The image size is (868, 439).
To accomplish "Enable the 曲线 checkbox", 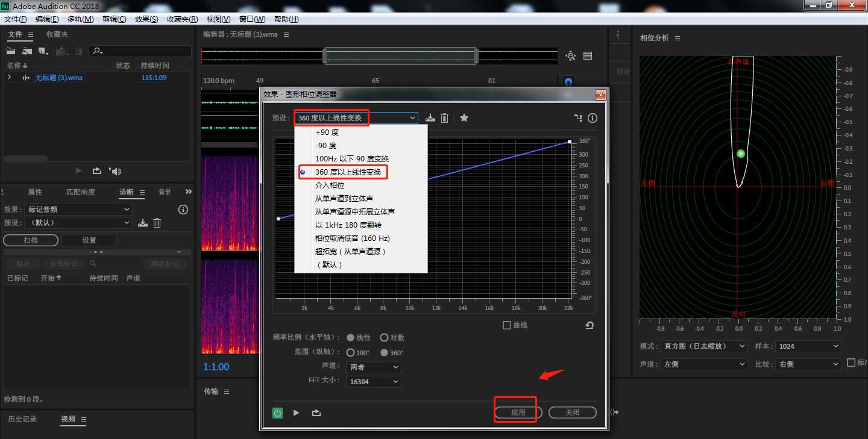I will coord(508,325).
